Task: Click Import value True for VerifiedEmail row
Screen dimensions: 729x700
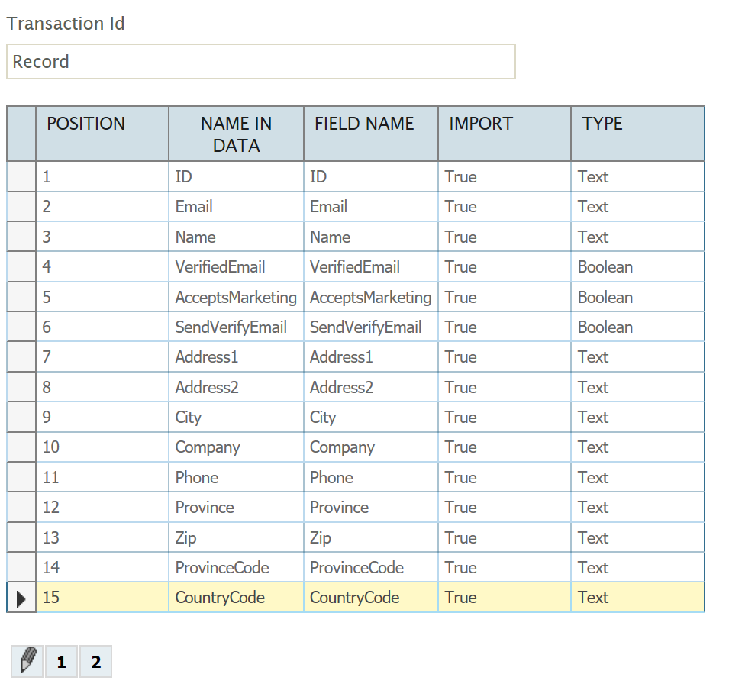Action: click(x=460, y=267)
